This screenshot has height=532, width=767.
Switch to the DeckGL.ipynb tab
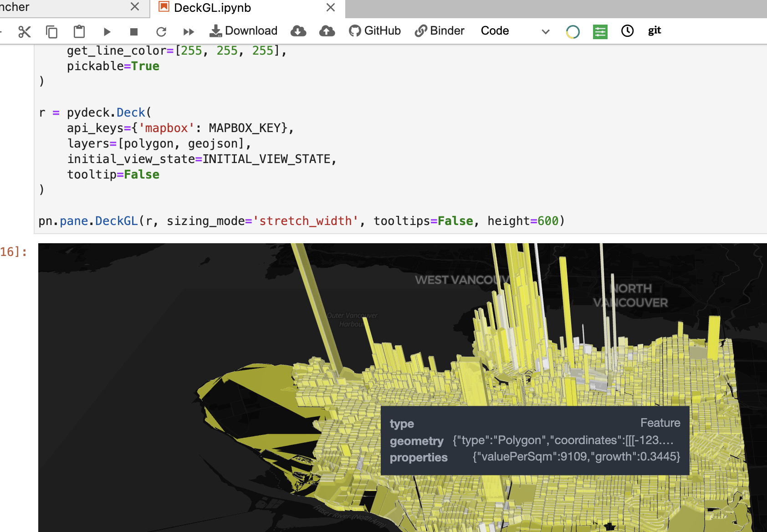click(211, 7)
